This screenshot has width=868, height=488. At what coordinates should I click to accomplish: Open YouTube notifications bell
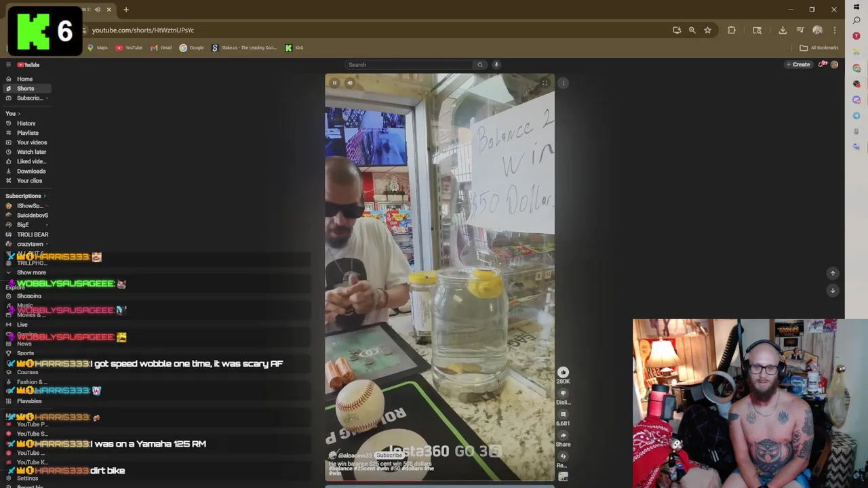coord(822,65)
